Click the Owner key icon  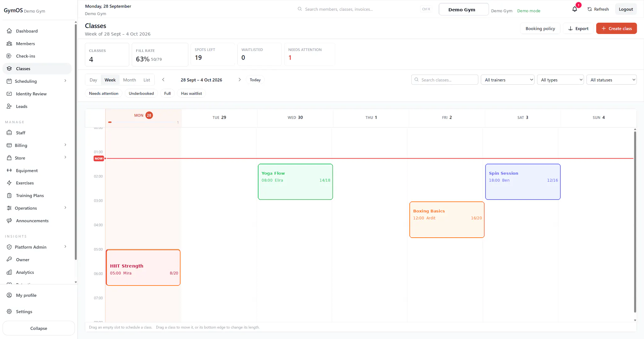(9, 260)
